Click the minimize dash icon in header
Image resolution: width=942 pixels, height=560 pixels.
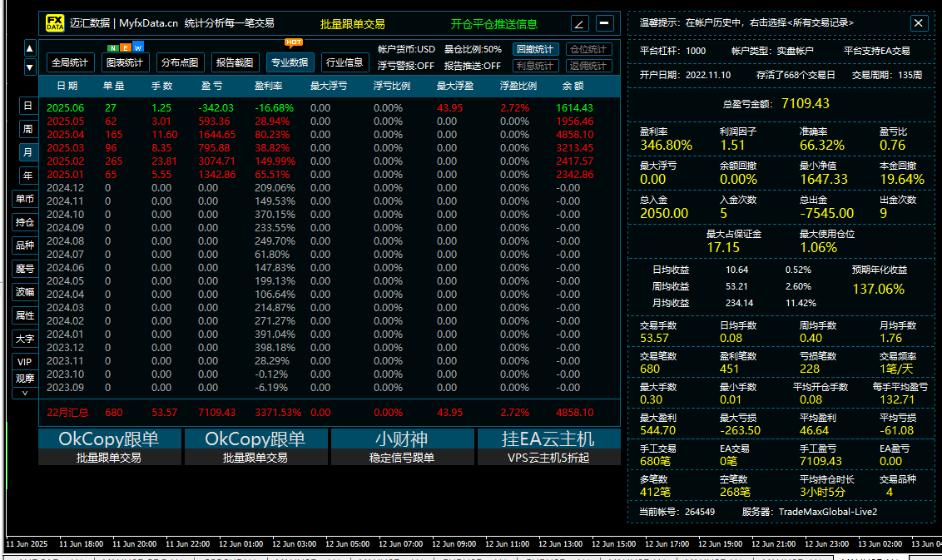(x=604, y=23)
